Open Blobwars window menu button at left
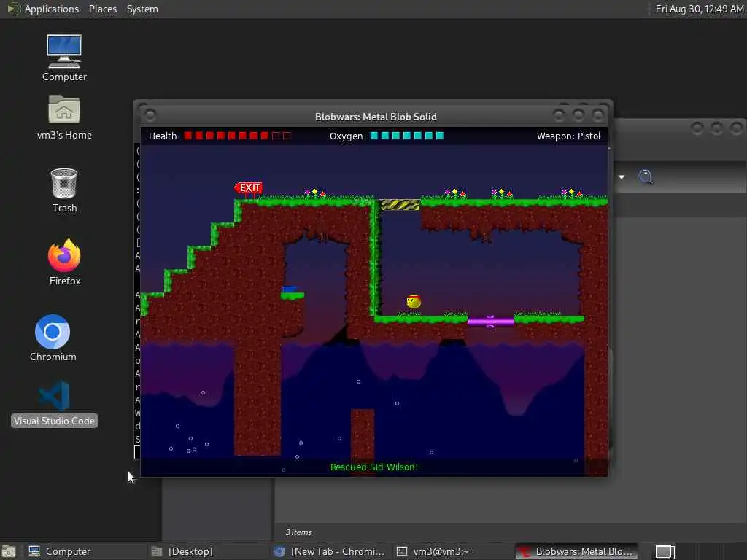 tap(150, 115)
